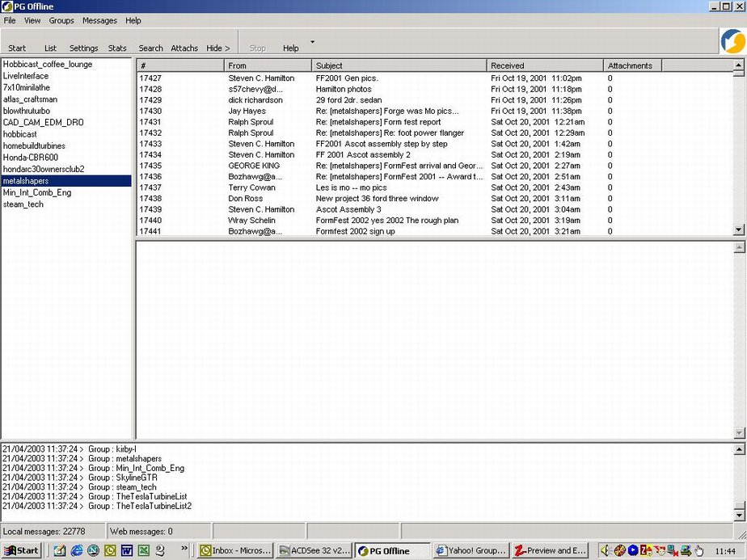
Task: Launch Microsoft Word from quick launch
Action: pos(127,550)
